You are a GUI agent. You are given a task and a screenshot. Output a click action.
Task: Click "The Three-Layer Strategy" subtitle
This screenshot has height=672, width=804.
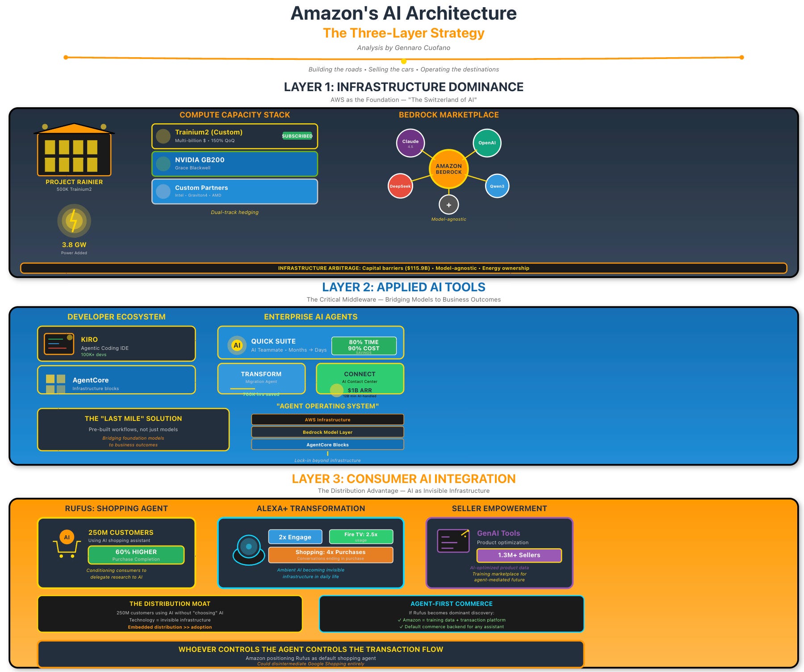point(403,33)
